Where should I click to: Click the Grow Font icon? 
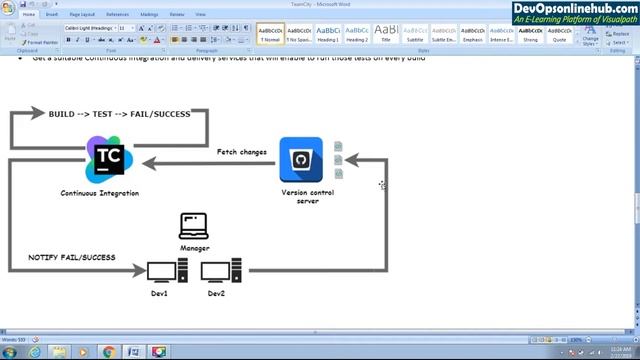tap(141, 28)
